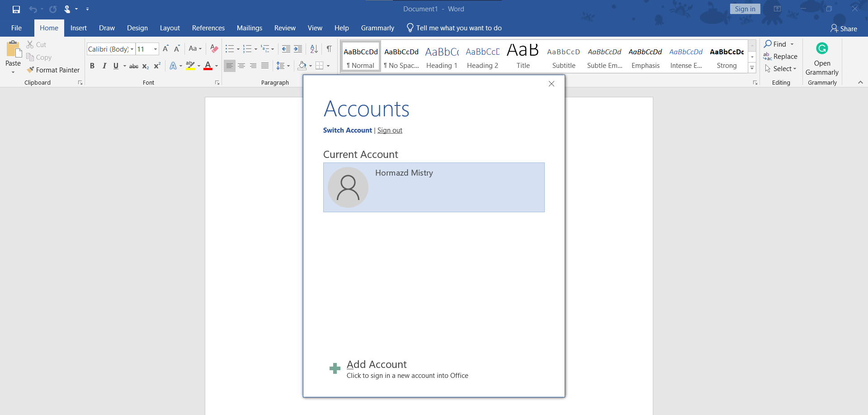This screenshot has width=868, height=415.
Task: Apply yellow text highlight color
Action: click(x=190, y=66)
